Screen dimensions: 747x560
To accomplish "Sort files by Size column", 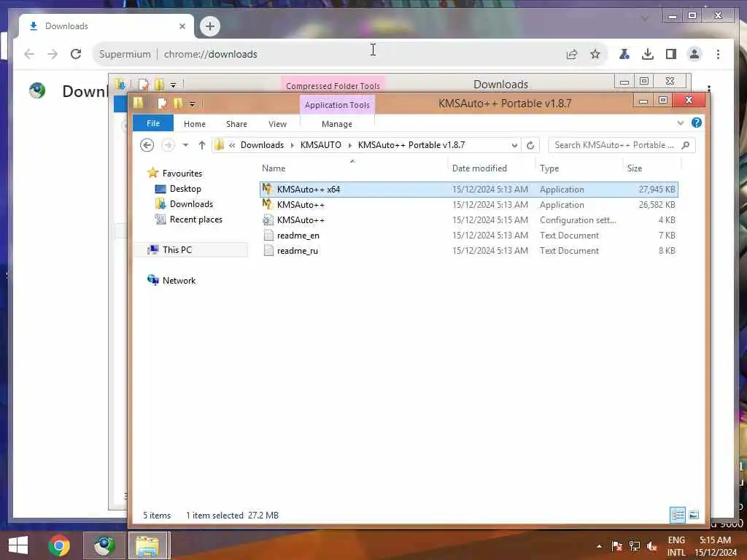I will click(635, 168).
